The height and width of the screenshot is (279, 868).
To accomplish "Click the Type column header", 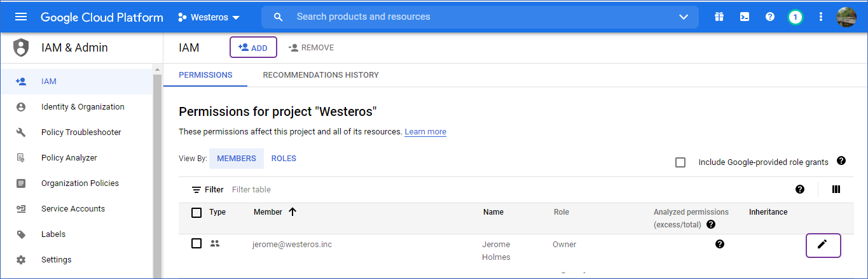I will click(217, 212).
